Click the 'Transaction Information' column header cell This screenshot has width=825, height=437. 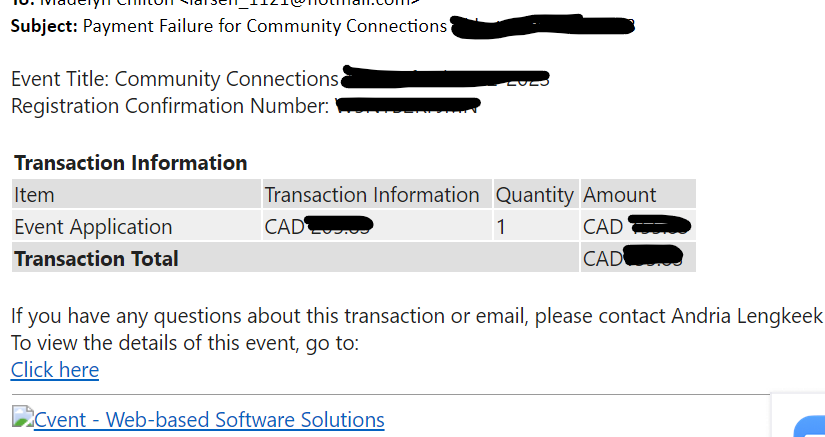(x=377, y=195)
